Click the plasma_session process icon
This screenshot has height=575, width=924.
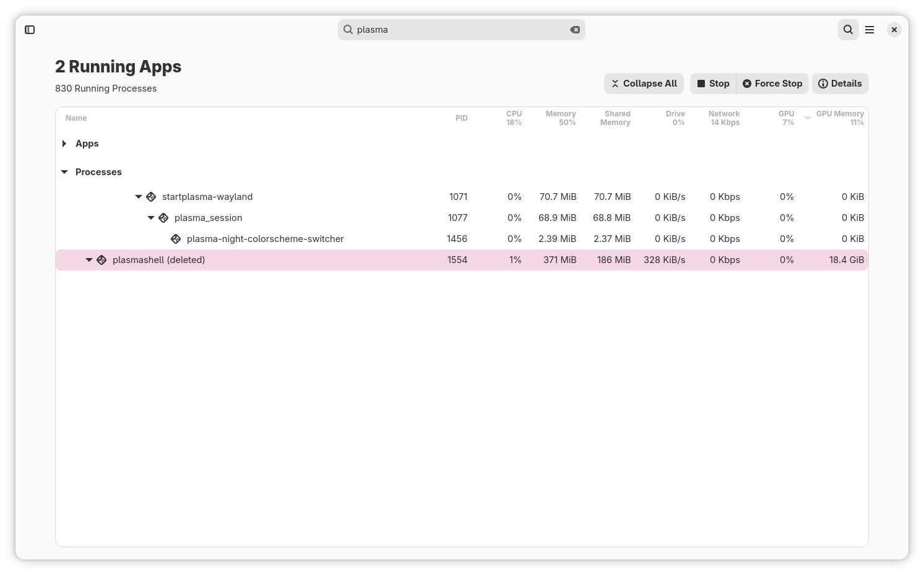point(163,218)
